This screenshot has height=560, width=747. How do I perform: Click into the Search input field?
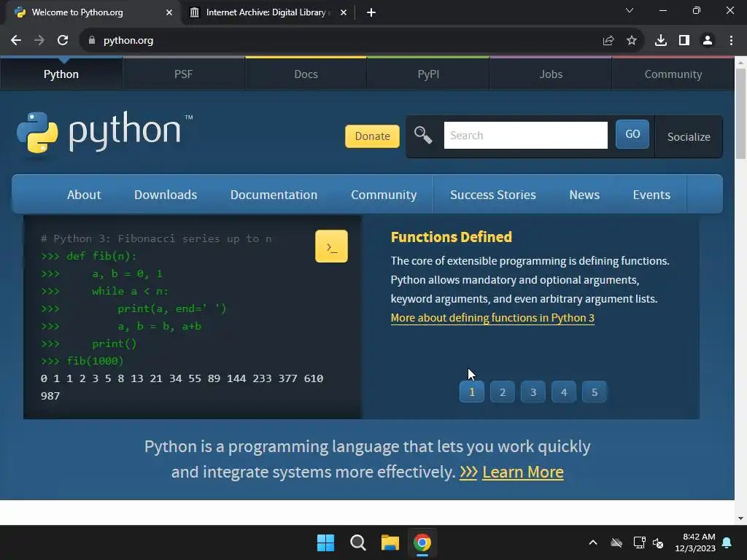click(x=525, y=135)
